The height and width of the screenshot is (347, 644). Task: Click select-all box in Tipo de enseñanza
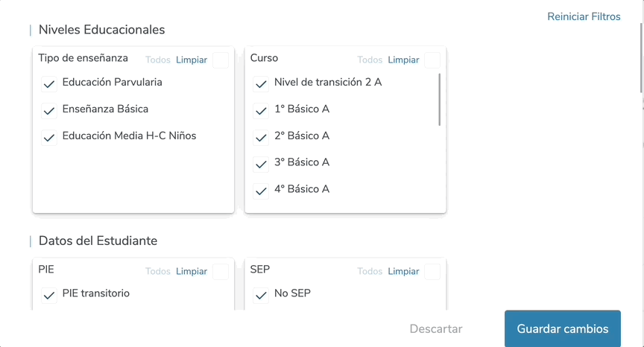tap(221, 60)
